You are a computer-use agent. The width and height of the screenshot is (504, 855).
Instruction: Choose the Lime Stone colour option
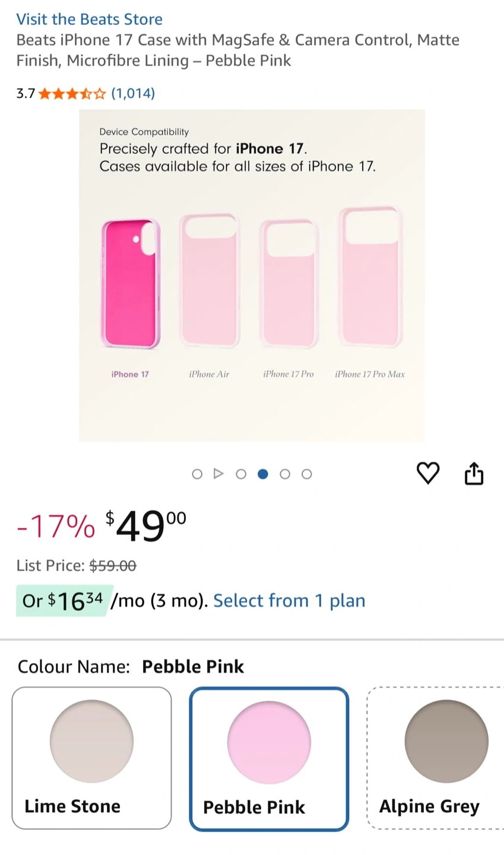point(91,758)
